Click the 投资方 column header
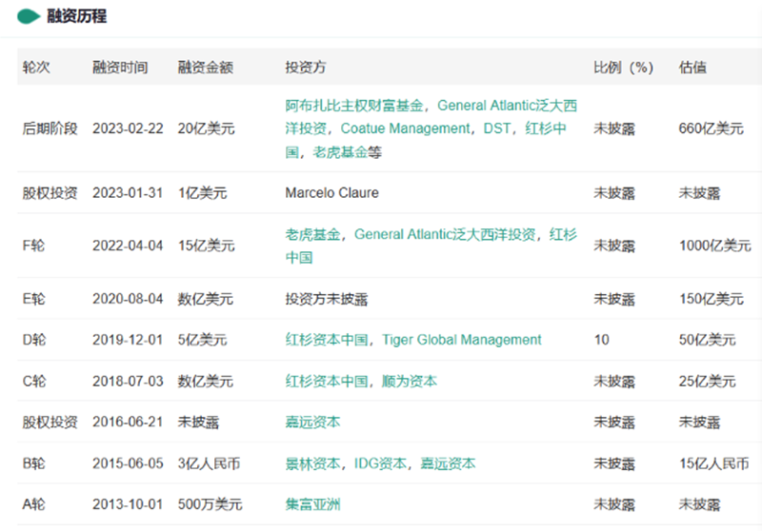762x532 pixels. tap(305, 67)
